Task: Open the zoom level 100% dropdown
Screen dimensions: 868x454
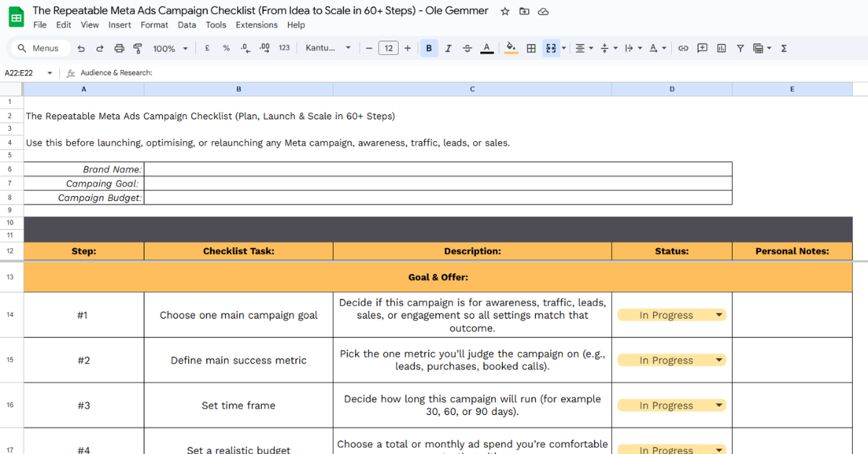Action: click(170, 48)
